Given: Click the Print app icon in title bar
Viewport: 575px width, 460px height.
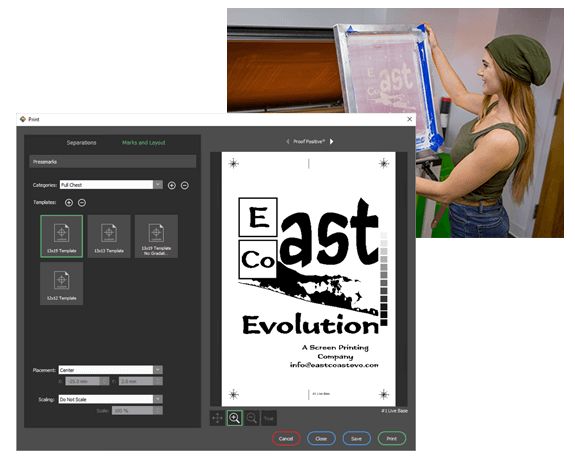Looking at the screenshot, I should pyautogui.click(x=23, y=119).
